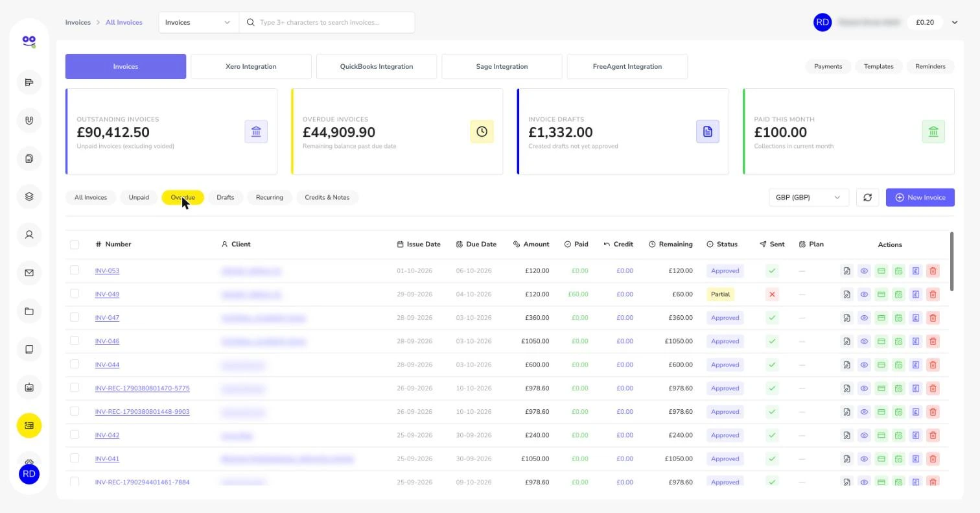
Task: Open the magnet icon in the sidebar
Action: point(29,121)
